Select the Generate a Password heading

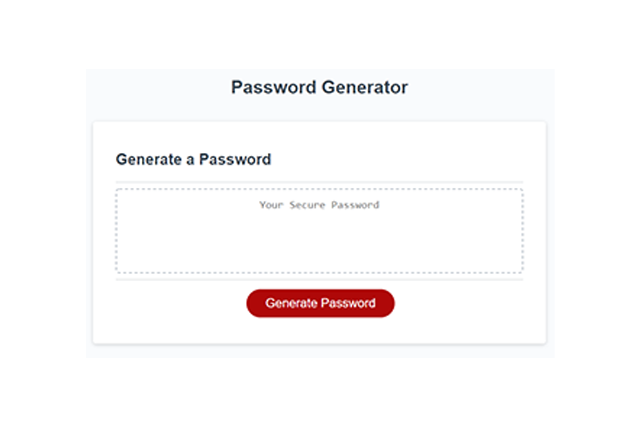coord(193,159)
